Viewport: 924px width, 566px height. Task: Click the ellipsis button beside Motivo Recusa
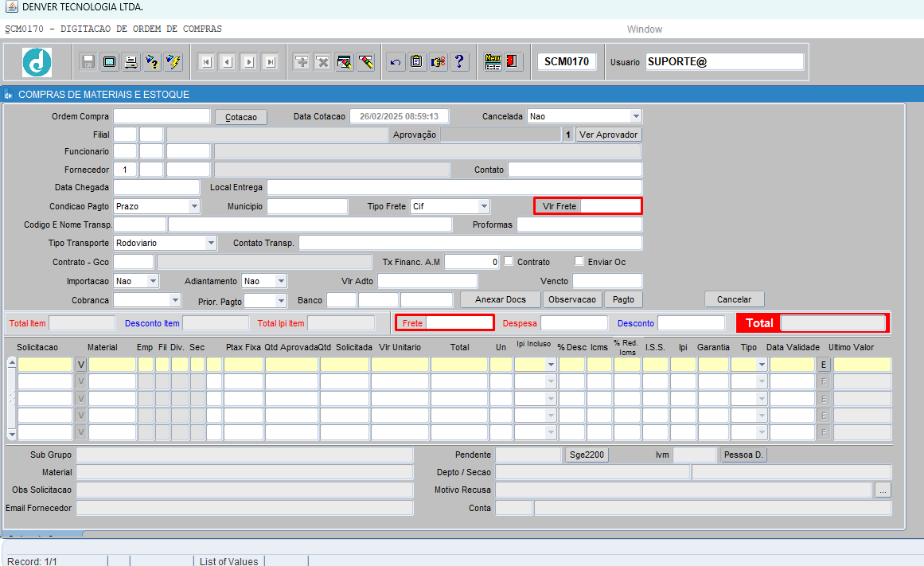(x=883, y=490)
